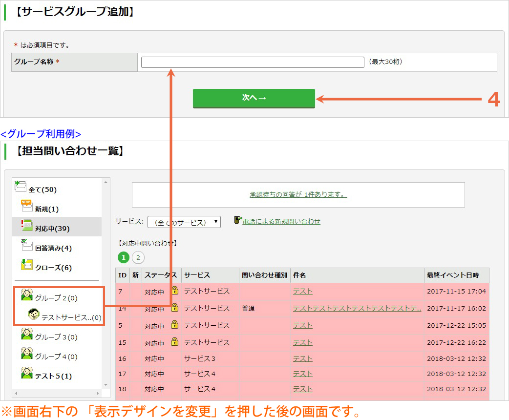Click the sidebar scroll-up arrow

[106, 183]
